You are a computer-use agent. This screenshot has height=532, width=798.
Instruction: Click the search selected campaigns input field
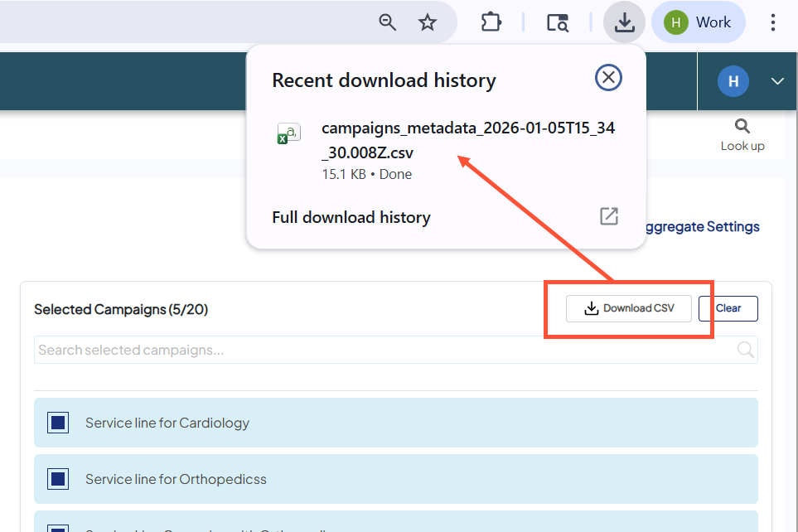pos(249,350)
